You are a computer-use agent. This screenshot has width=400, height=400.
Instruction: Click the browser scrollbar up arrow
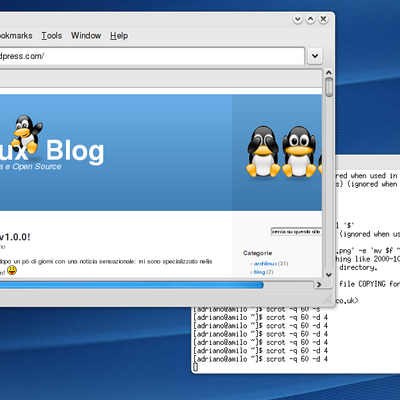(329, 73)
